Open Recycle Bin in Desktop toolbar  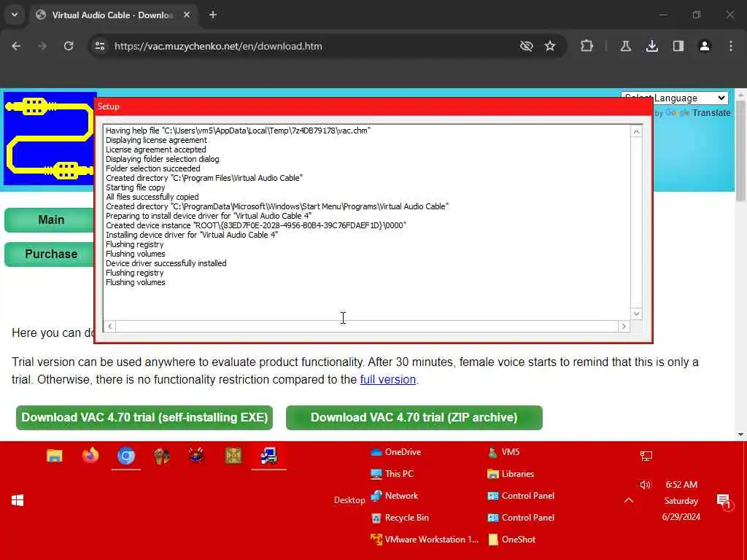[x=400, y=518]
